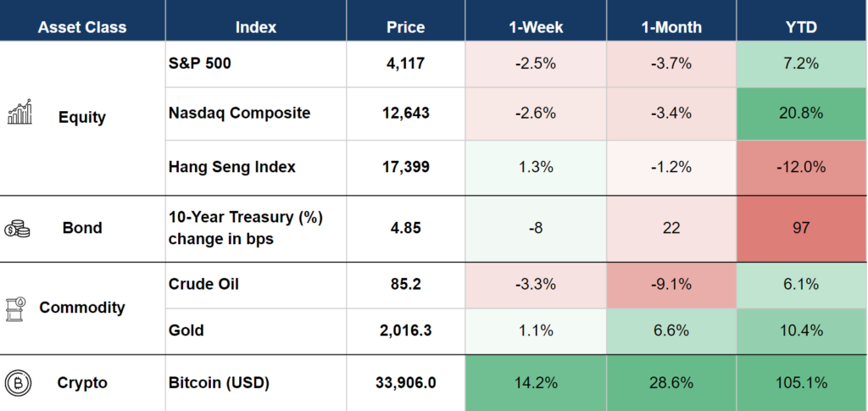Select the Index column header
This screenshot has width=868, height=411.
coord(256,27)
